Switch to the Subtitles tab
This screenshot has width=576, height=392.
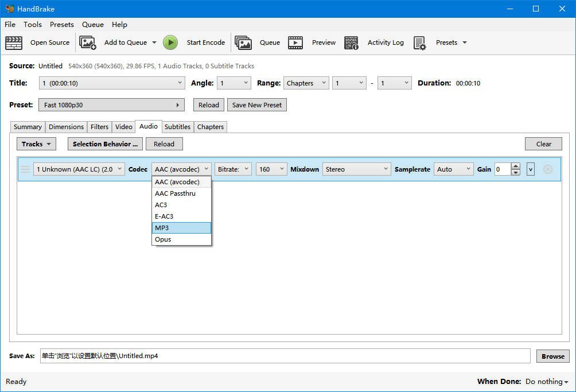pyautogui.click(x=177, y=127)
